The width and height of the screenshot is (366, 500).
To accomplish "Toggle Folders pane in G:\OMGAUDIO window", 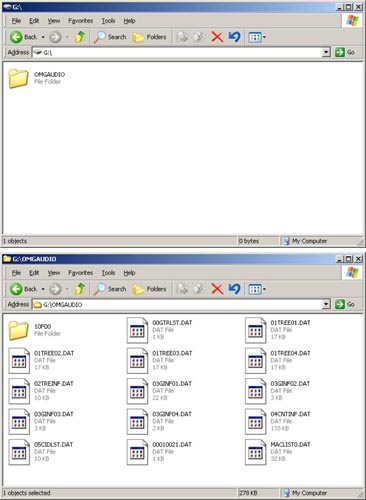I will (149, 289).
